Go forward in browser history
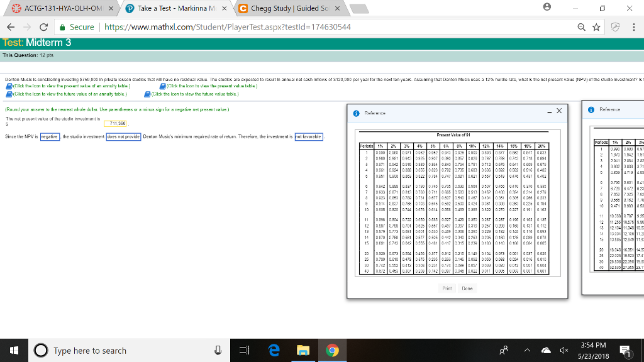Image resolution: width=644 pixels, height=362 pixels. 27,27
